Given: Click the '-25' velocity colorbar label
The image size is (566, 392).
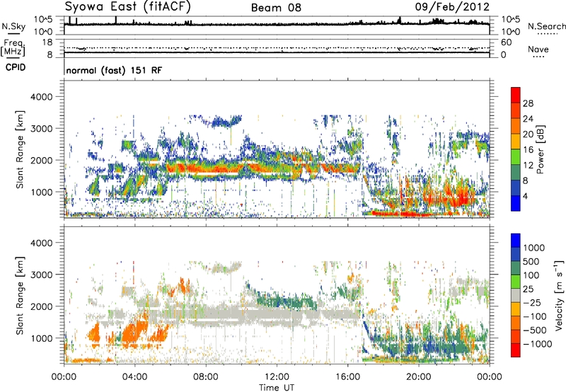Looking at the screenshot, I should pyautogui.click(x=532, y=302).
